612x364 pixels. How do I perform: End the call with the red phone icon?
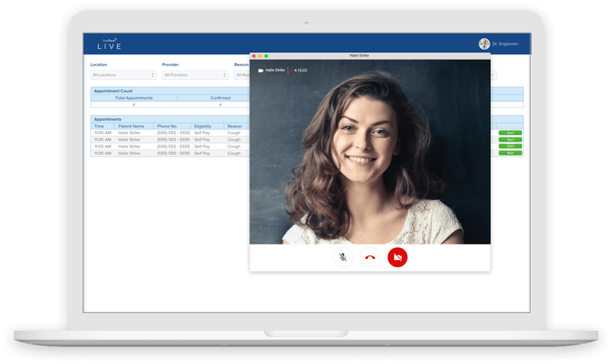click(370, 258)
